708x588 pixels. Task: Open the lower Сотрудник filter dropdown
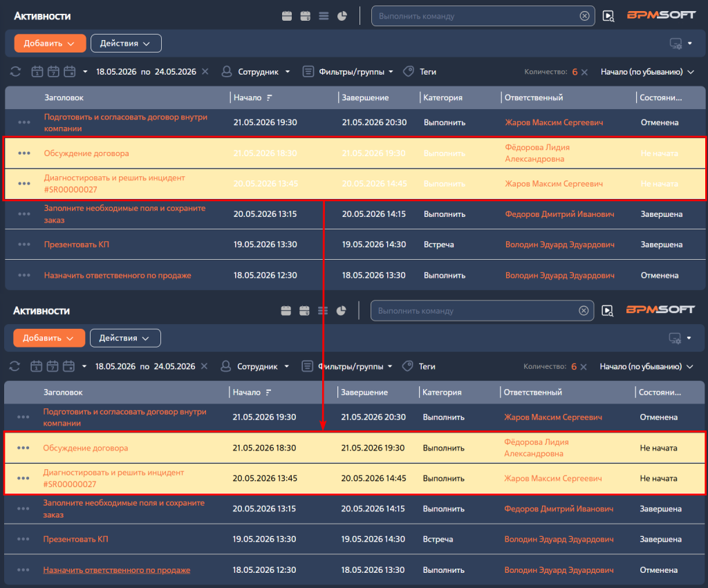tap(255, 366)
